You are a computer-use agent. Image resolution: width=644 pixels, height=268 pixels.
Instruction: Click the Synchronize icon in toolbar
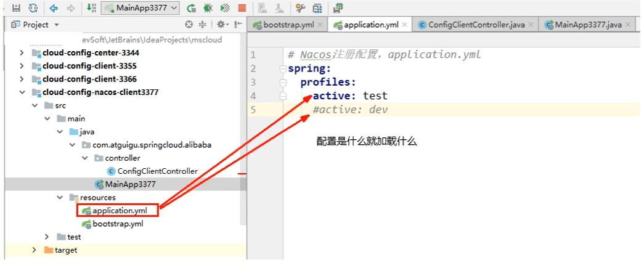33,7
